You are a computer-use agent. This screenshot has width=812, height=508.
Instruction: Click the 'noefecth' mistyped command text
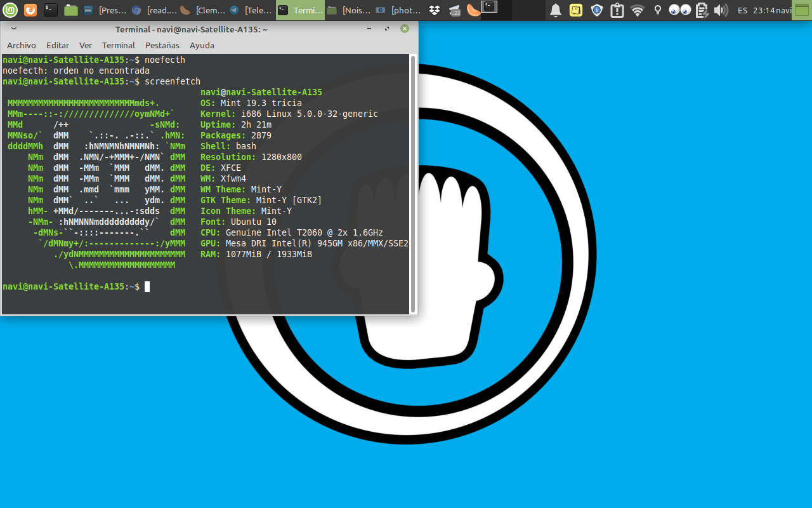point(165,60)
